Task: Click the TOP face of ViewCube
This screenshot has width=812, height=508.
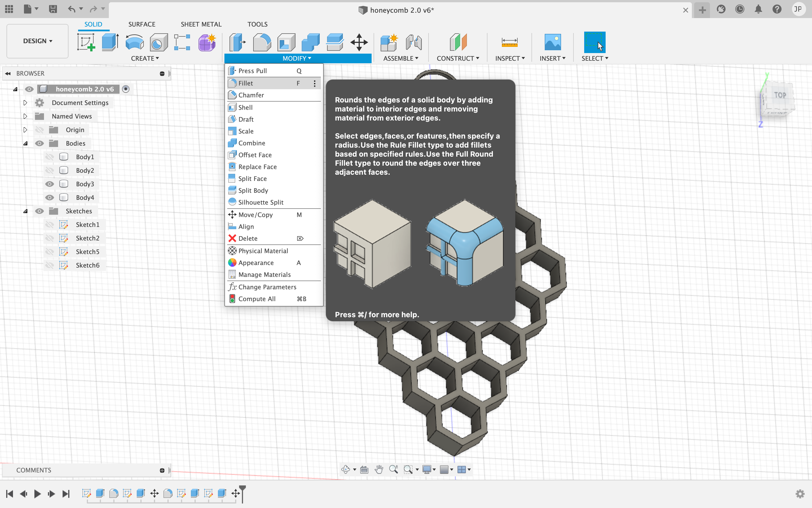Action: click(x=780, y=95)
